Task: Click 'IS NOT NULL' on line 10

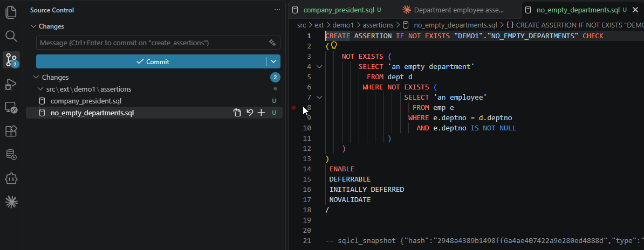Action: 493,128
